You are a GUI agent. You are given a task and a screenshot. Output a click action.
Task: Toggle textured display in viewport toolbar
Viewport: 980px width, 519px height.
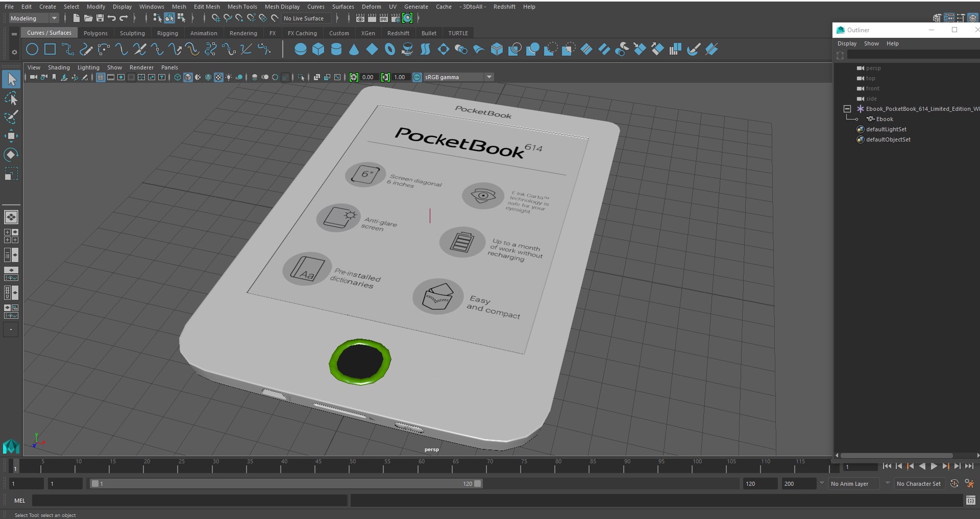point(218,77)
